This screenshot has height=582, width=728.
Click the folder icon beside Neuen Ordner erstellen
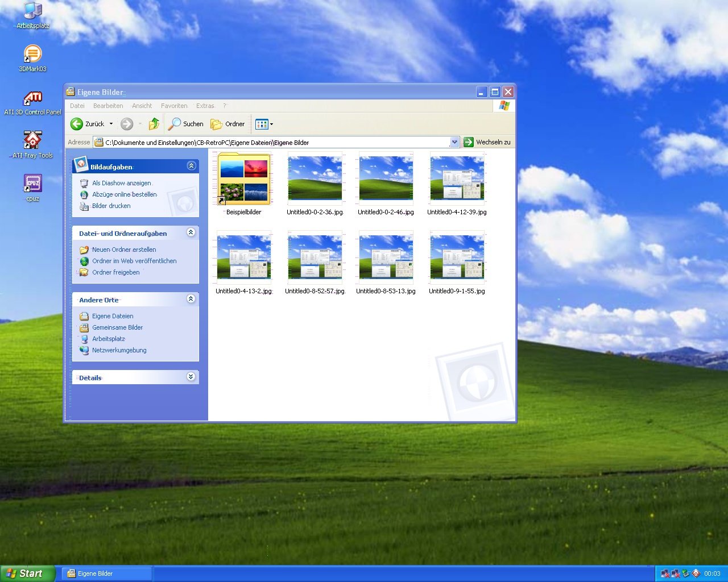(x=84, y=250)
